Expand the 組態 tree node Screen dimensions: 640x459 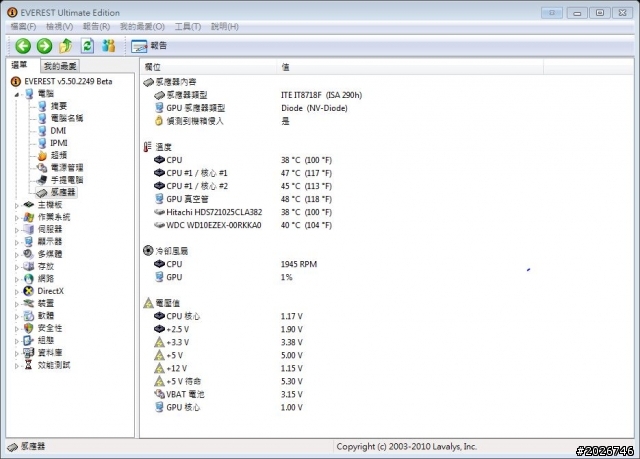tap(17, 341)
